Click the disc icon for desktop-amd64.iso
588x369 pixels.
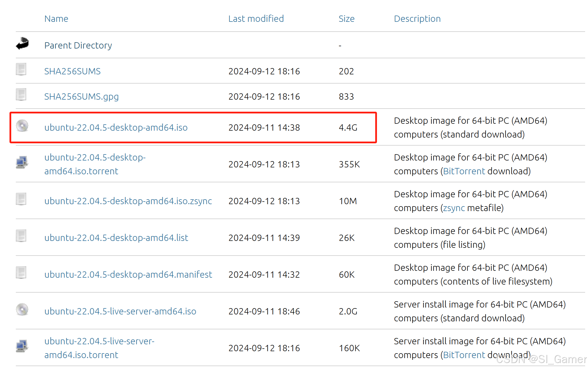click(x=22, y=126)
